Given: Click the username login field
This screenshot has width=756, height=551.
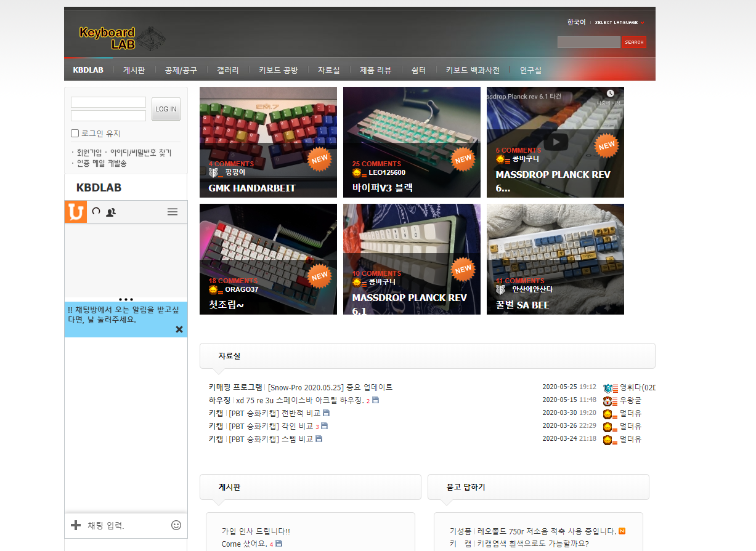Looking at the screenshot, I should (108, 102).
